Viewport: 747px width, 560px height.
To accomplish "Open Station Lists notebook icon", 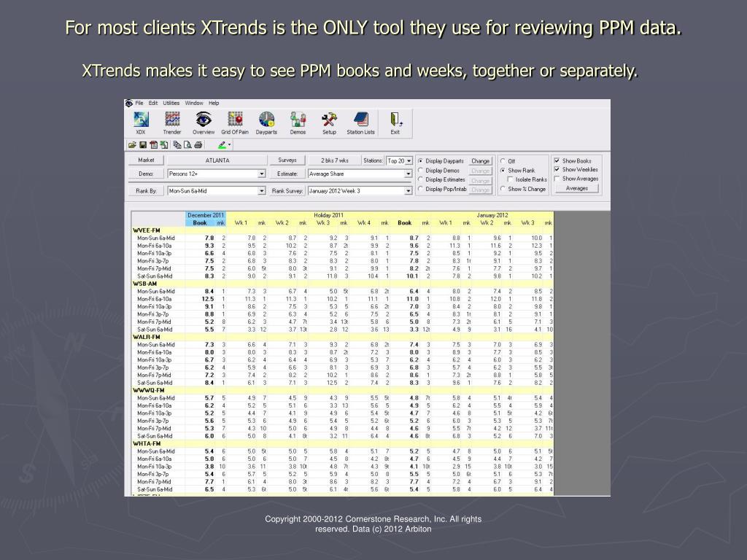I will tap(360, 122).
